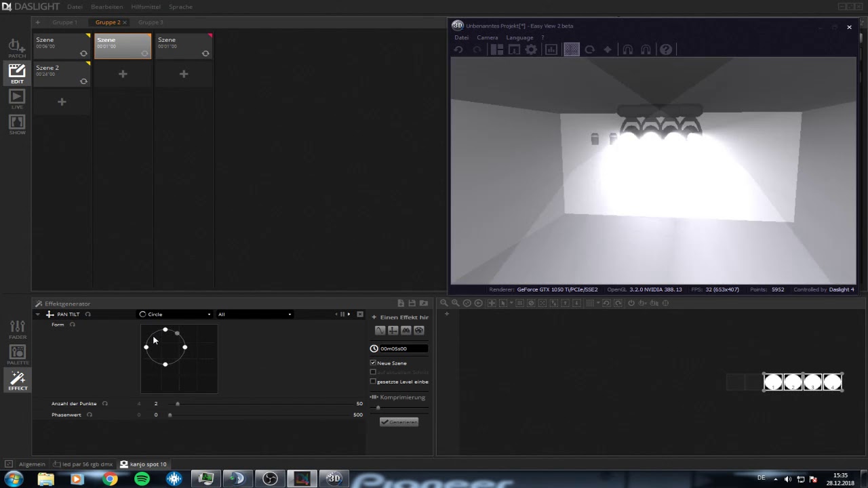This screenshot has height=488, width=868.
Task: Check the Neue Szene checkbox
Action: point(373,363)
